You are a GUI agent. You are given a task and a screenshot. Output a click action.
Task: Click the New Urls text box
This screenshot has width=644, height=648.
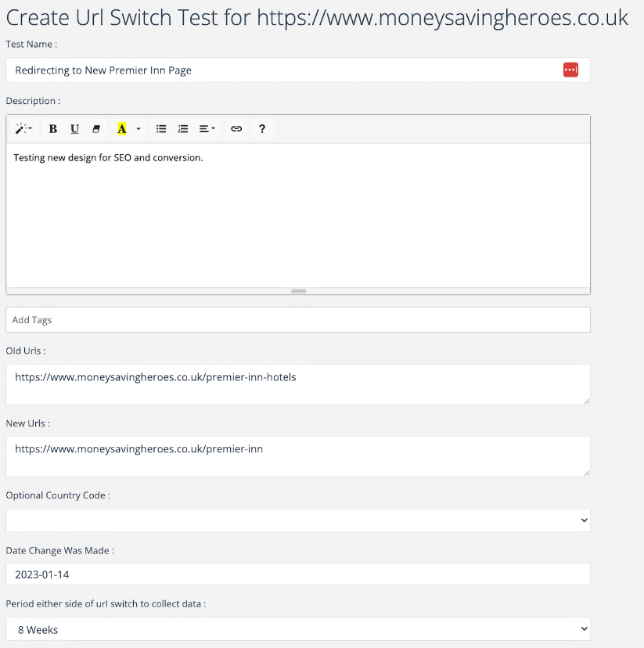[297, 456]
